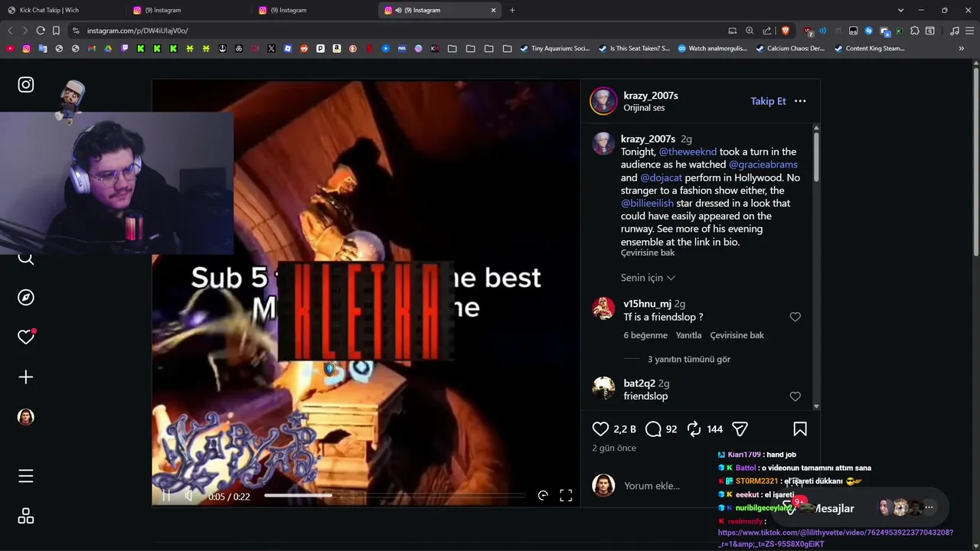Share post with paper plane icon
Screen dimensions: 980x551
(x=740, y=429)
